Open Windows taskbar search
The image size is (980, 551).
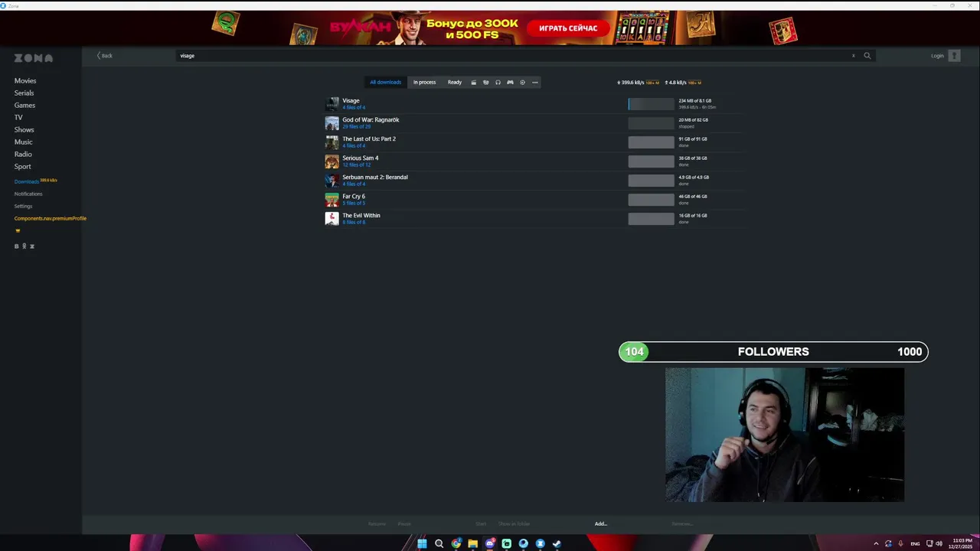[439, 543]
